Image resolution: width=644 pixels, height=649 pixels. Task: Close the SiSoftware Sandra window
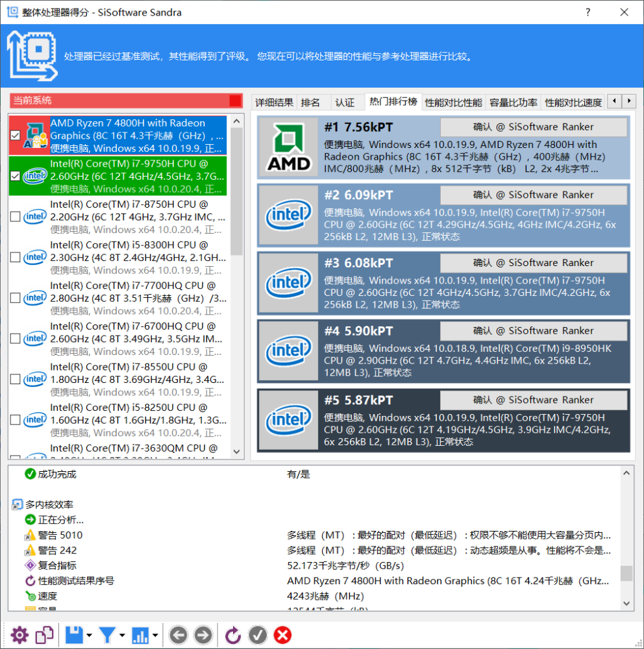tap(624, 12)
